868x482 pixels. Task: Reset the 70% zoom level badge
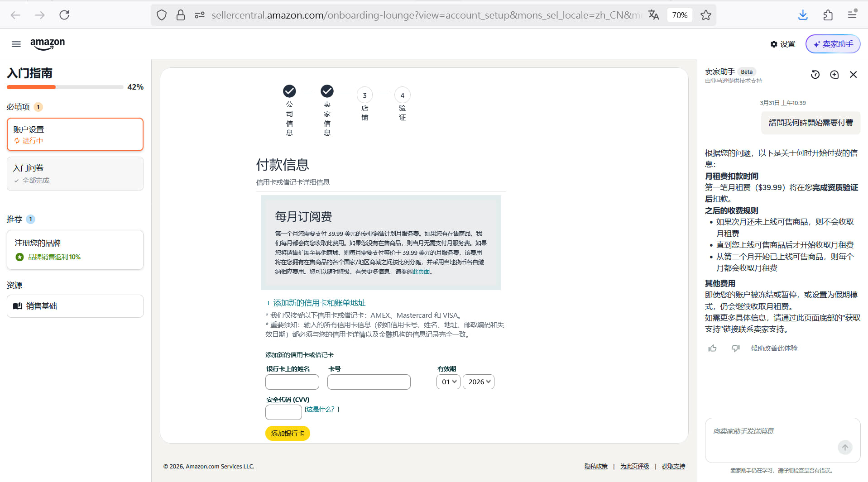click(680, 15)
